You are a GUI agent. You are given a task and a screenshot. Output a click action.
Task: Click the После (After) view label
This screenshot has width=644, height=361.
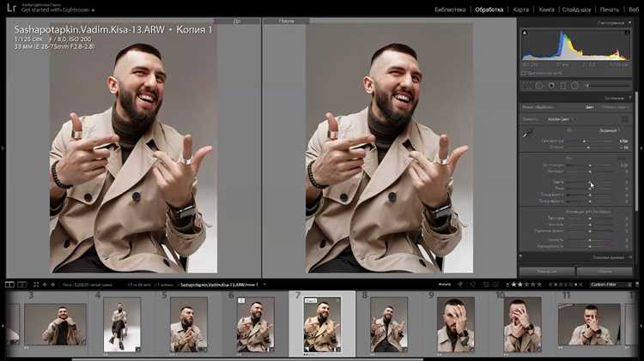click(286, 21)
